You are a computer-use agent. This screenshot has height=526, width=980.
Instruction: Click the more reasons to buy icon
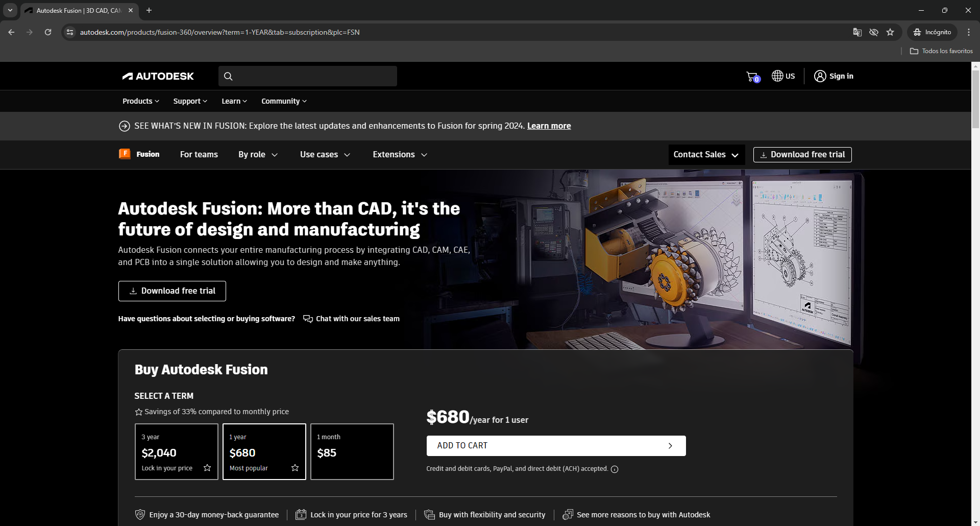[x=568, y=514]
